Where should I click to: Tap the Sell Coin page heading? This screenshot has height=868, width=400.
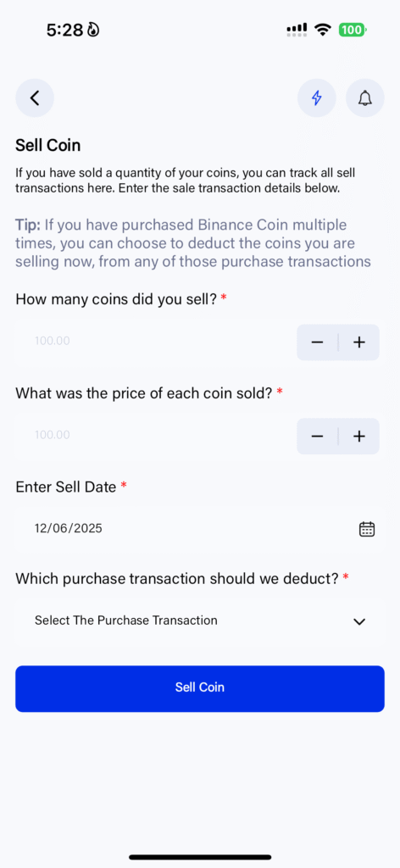point(48,146)
